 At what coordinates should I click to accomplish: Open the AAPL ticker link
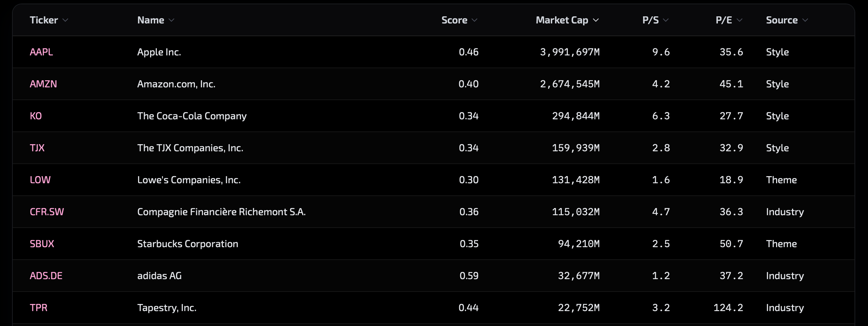41,52
